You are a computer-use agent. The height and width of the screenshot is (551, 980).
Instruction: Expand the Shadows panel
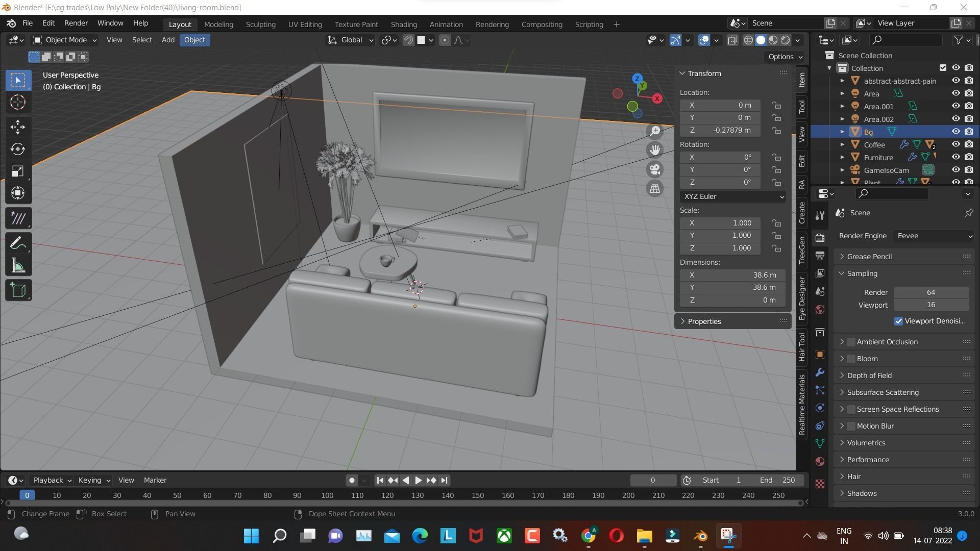862,493
